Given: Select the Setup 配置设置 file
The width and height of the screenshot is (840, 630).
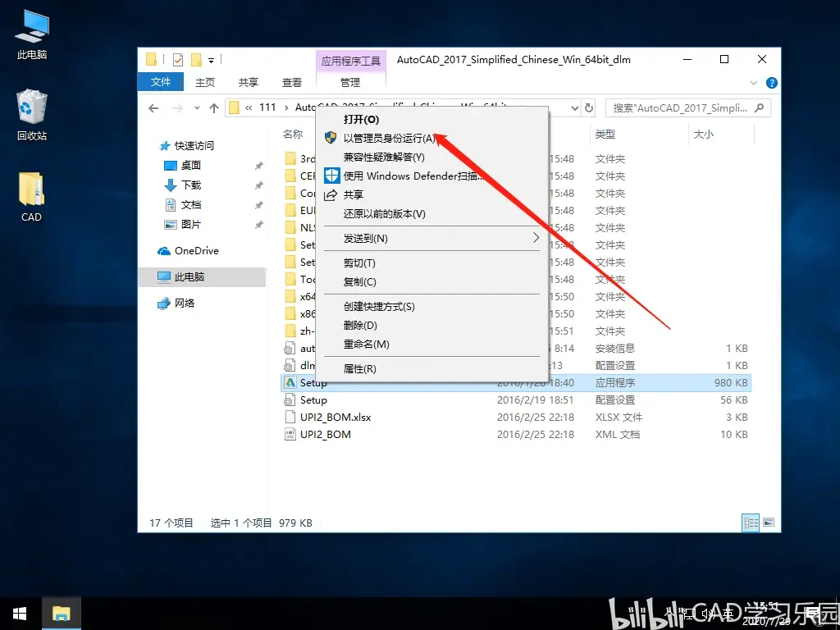Looking at the screenshot, I should pyautogui.click(x=515, y=400).
